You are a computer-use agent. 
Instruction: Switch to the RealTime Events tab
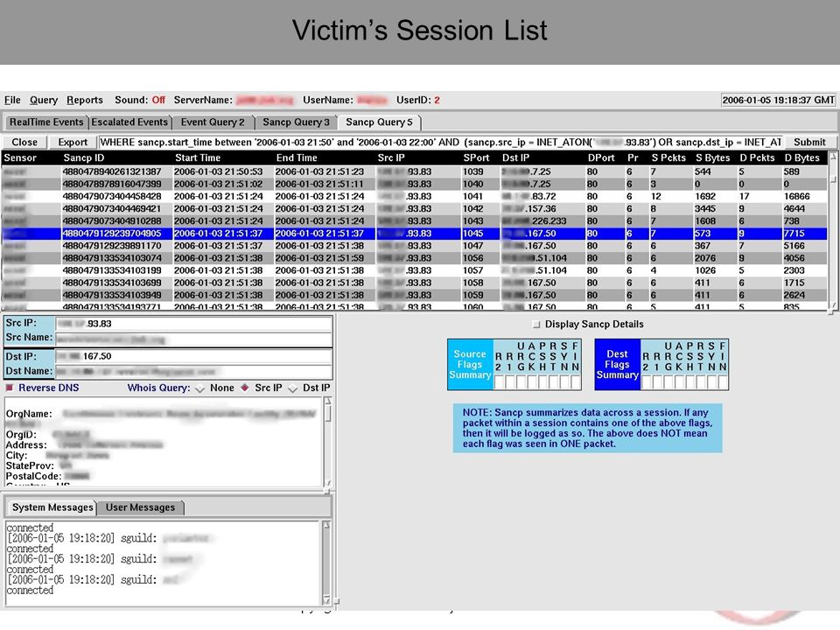click(46, 122)
